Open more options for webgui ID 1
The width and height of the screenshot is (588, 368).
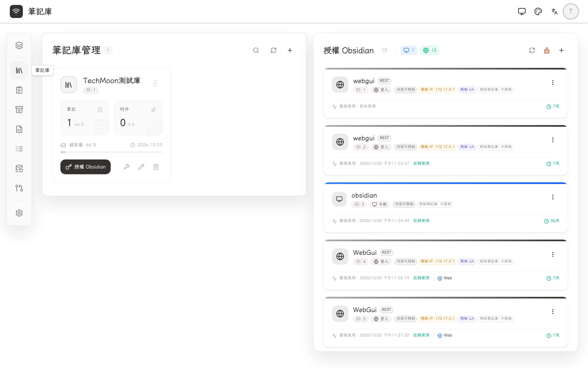coord(553,83)
